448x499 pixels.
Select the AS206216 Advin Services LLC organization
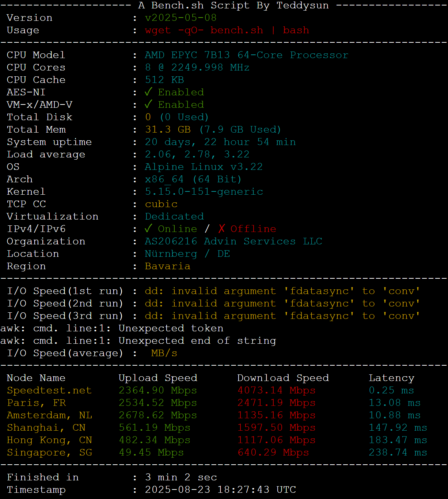point(234,241)
